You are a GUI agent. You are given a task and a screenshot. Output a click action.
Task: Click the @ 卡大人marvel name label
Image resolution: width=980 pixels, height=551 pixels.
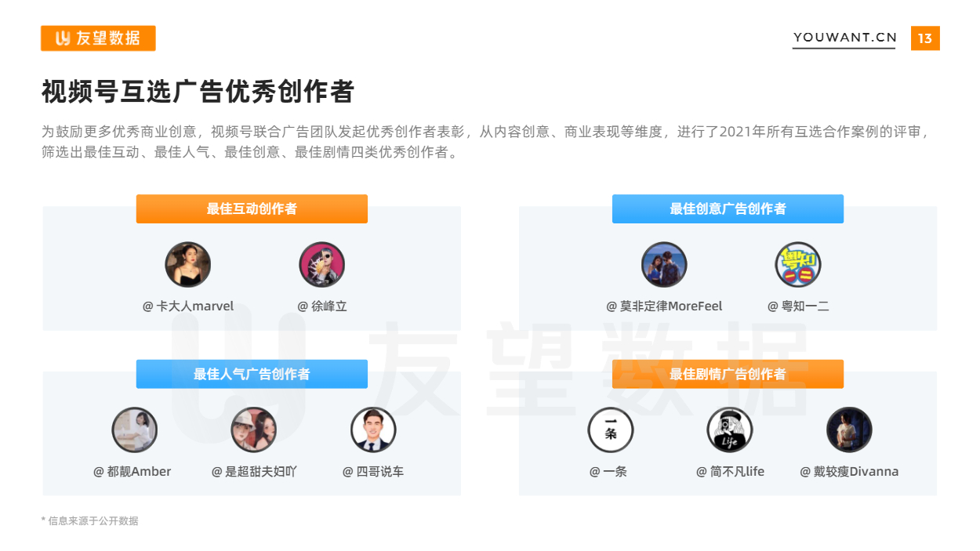[x=188, y=306]
